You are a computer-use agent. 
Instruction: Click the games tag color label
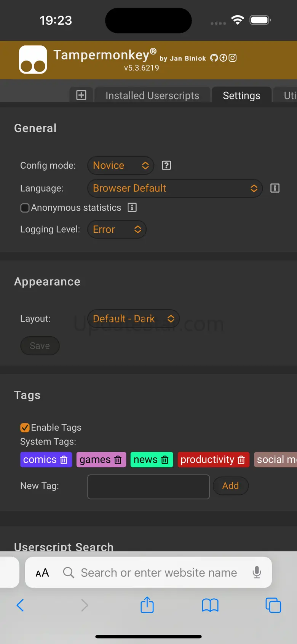pyautogui.click(x=95, y=460)
